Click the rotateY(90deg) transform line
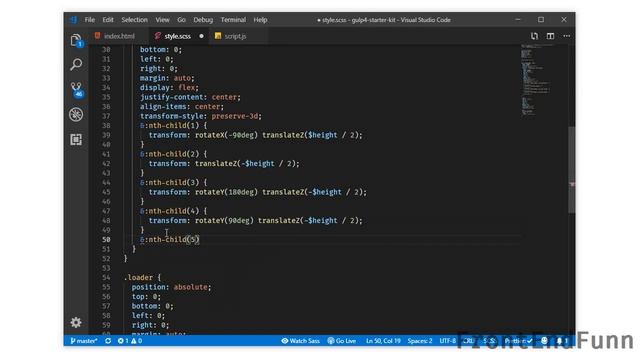 point(256,220)
